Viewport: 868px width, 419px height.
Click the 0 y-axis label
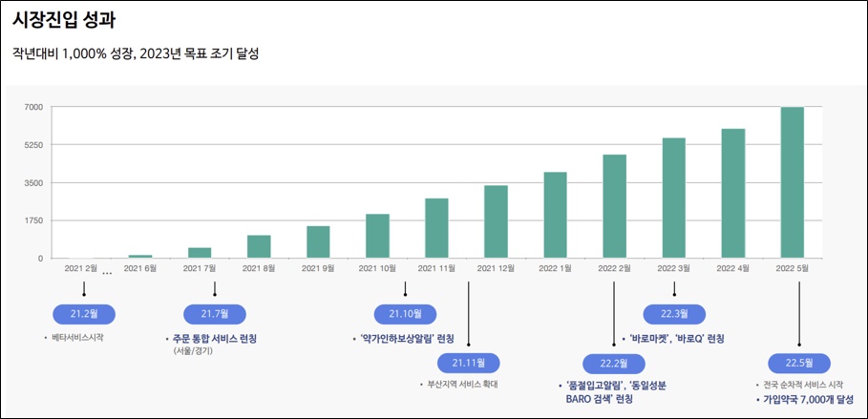click(41, 259)
